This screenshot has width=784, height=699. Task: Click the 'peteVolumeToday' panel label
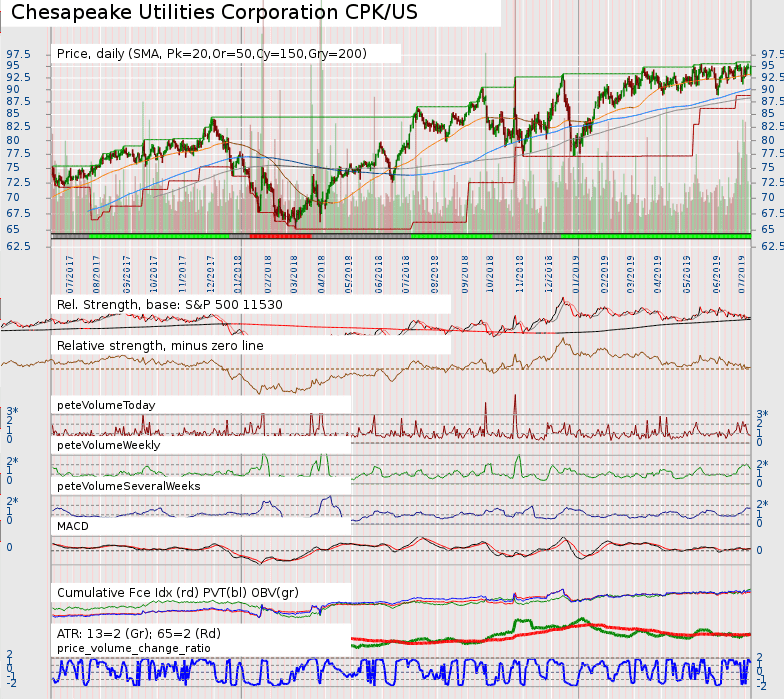(106, 405)
